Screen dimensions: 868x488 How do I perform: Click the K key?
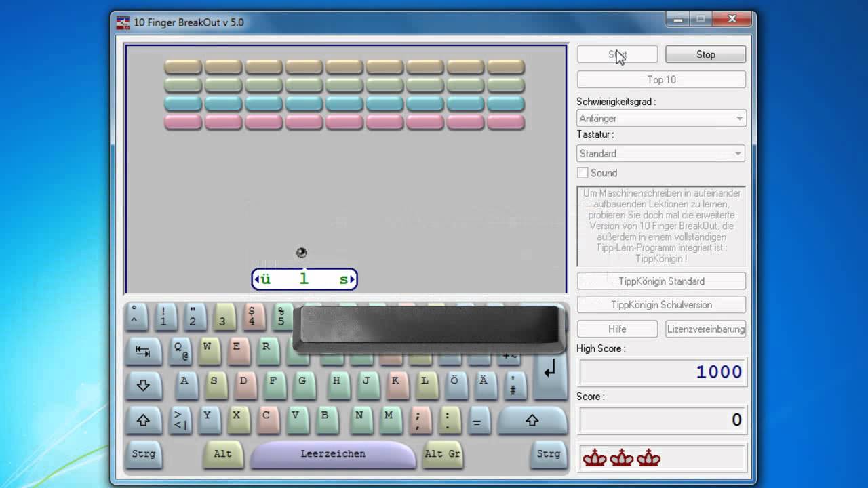397,385
